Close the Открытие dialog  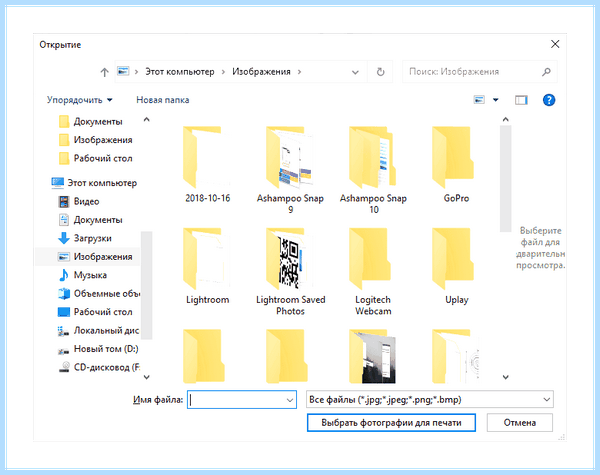[555, 44]
